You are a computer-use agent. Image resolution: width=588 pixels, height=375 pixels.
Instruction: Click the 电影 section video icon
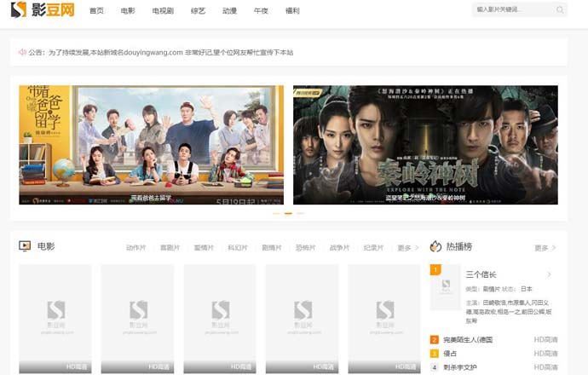coord(25,246)
